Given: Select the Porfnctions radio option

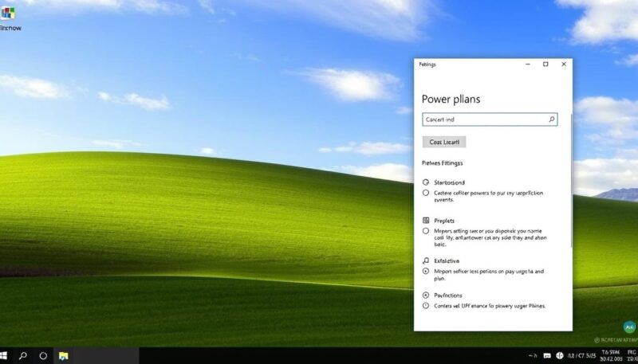Looking at the screenshot, I should (426, 296).
